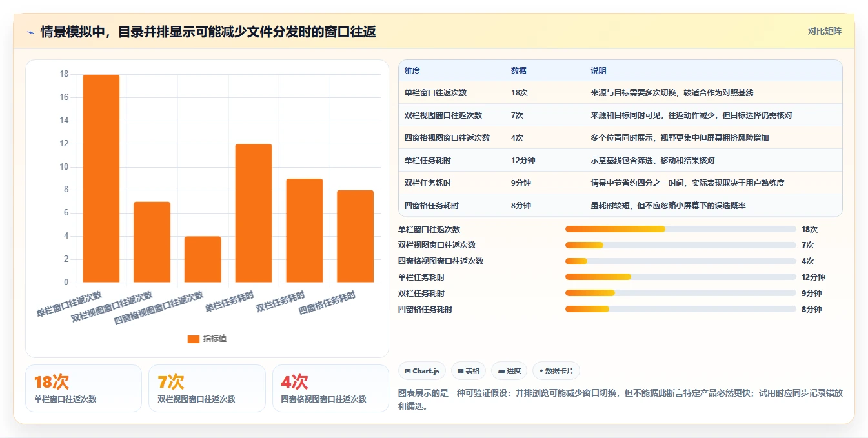868x438 pixels.
Task: Click the 8分钟 value beside its progress bar
Action: coord(811,309)
